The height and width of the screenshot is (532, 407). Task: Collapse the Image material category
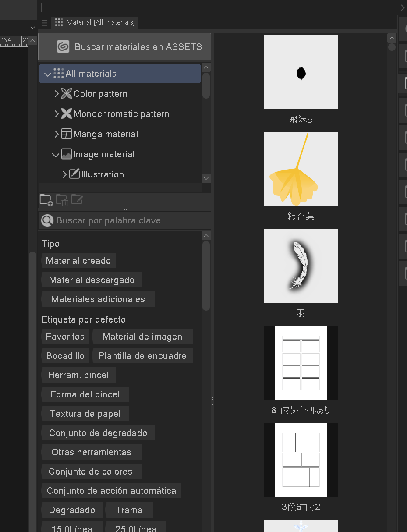coord(56,154)
